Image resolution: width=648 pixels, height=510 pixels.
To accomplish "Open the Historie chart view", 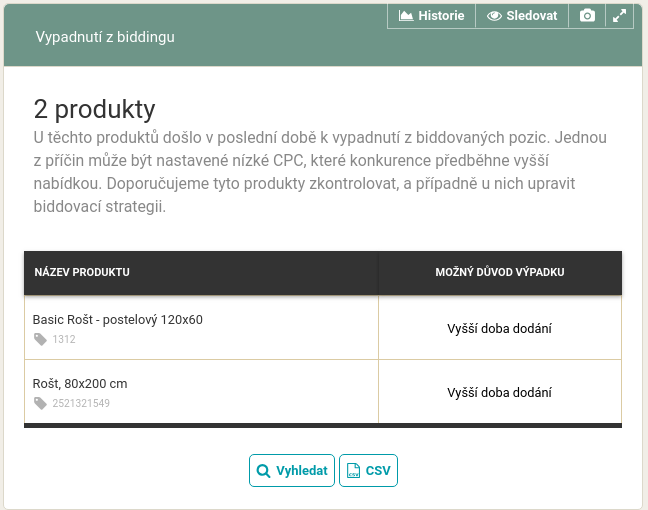I will (x=431, y=16).
